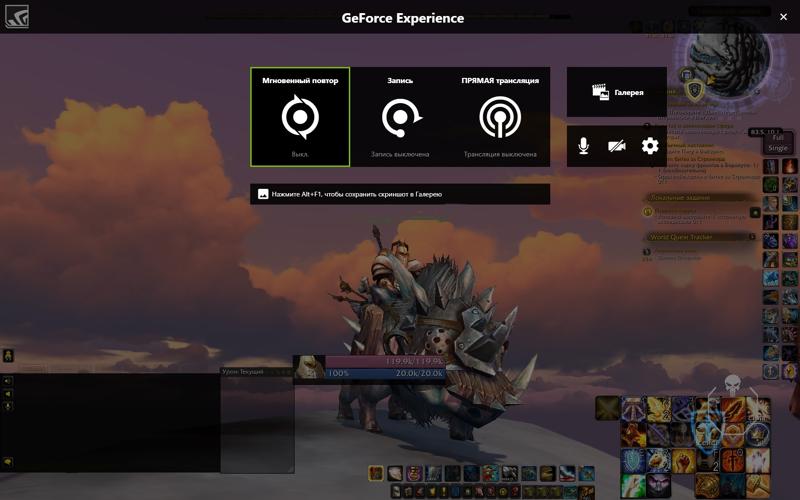Click the yellow quest icon under Локальные задания
This screenshot has width=800, height=500.
(647, 211)
